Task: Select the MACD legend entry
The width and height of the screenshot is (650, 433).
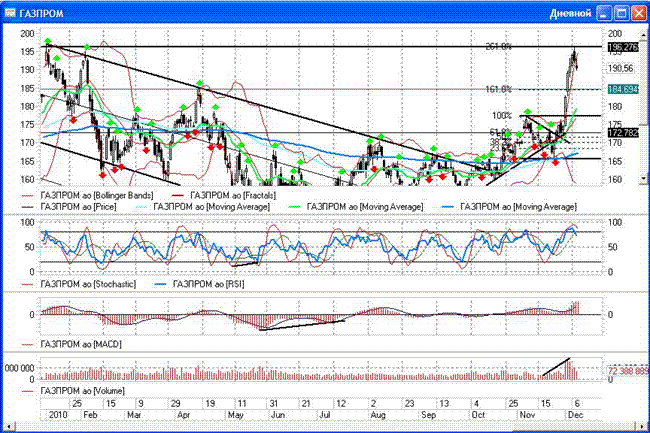Action: (x=81, y=344)
